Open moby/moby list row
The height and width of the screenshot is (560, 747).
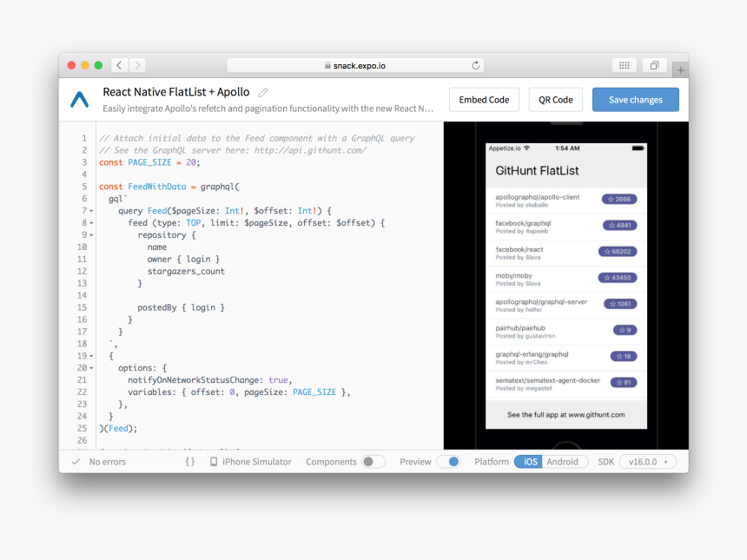[x=566, y=280]
